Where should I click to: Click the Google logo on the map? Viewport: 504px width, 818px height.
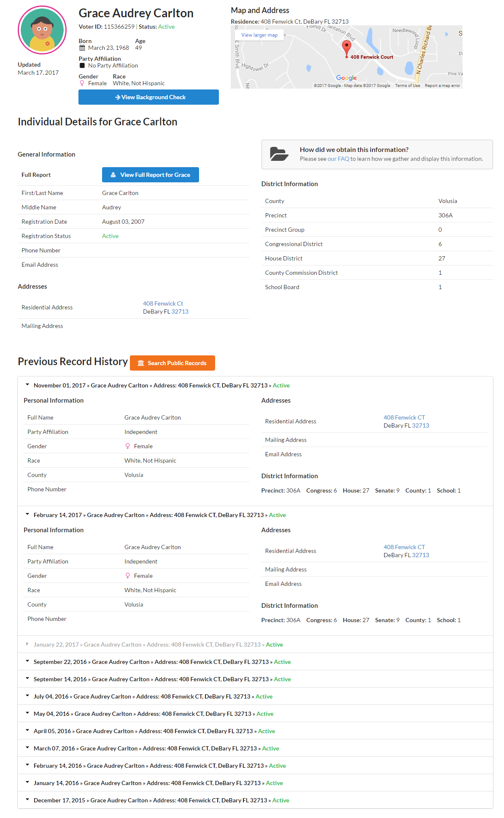[346, 78]
